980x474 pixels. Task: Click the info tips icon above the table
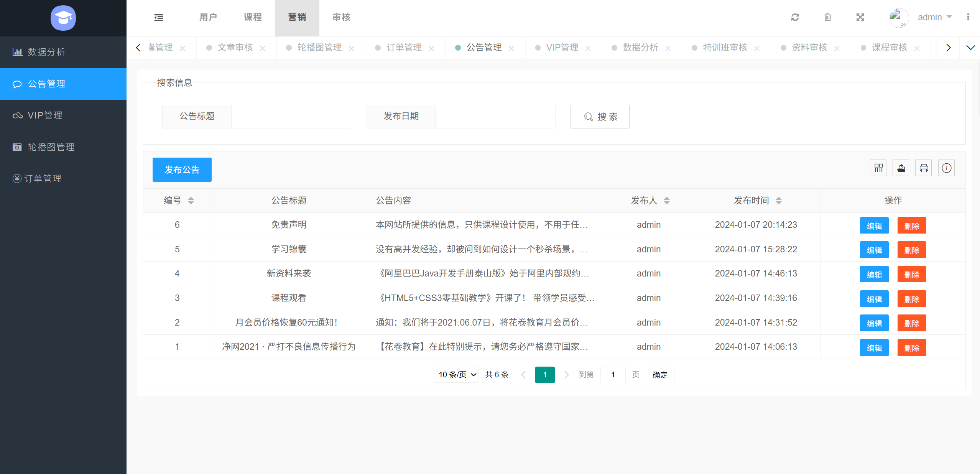coord(946,168)
